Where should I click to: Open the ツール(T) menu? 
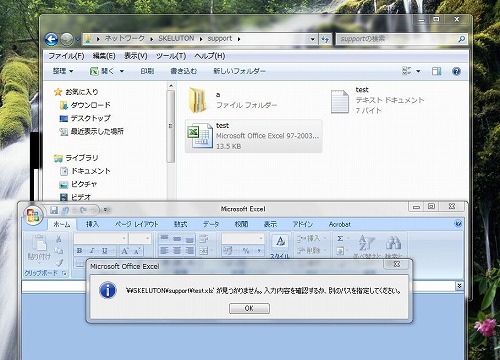(x=171, y=56)
